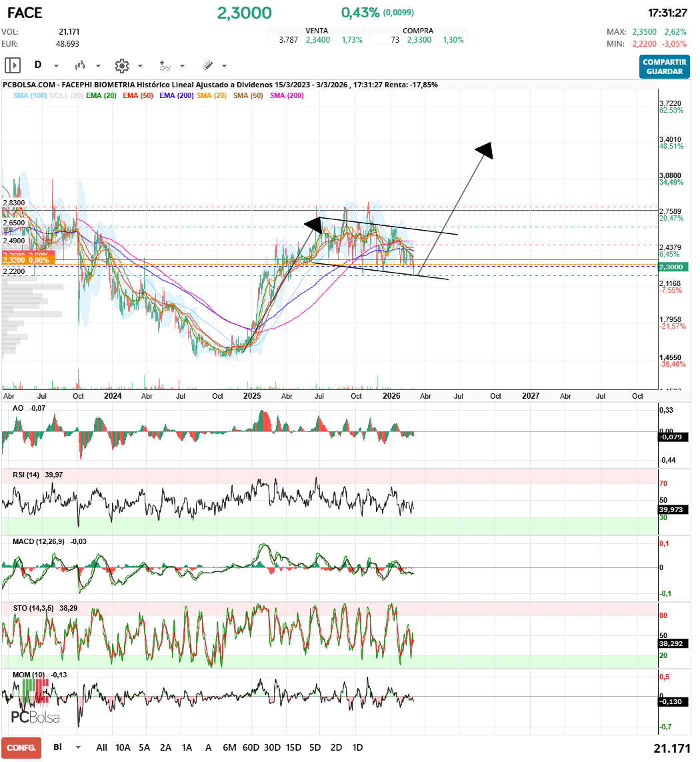This screenshot has width=700, height=762.
Task: Toggle the SMA (100) indicator
Action: [x=29, y=96]
